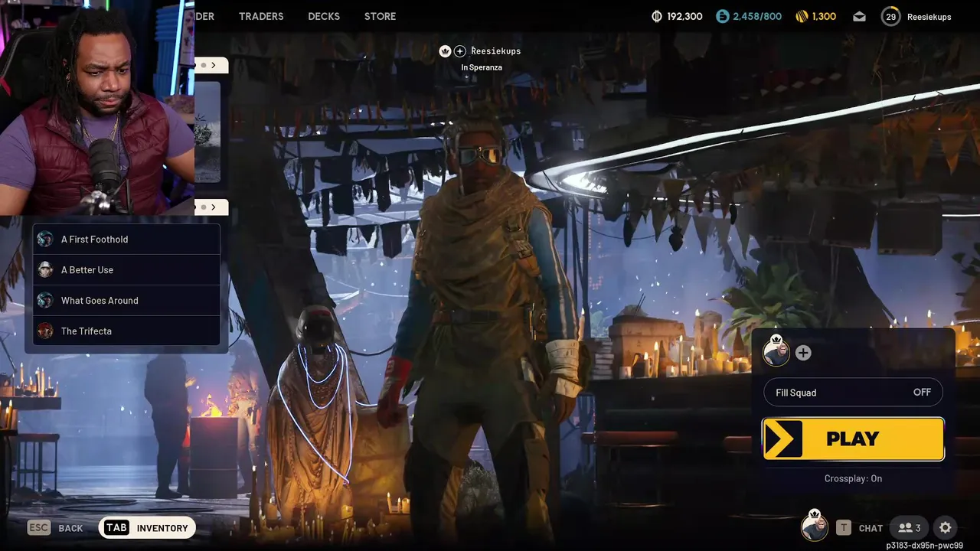980x551 pixels.
Task: Toggle the Fill Squad OFF switch
Action: (853, 393)
